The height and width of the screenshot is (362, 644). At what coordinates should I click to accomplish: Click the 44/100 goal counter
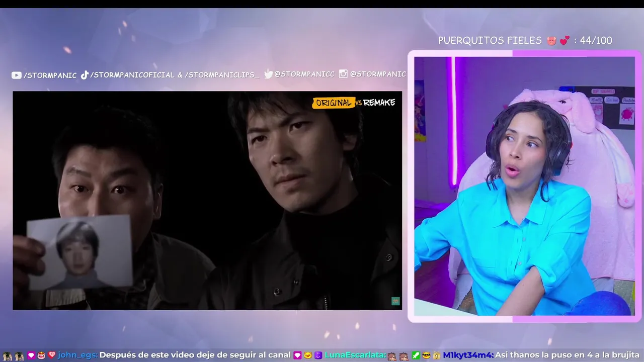pyautogui.click(x=596, y=41)
